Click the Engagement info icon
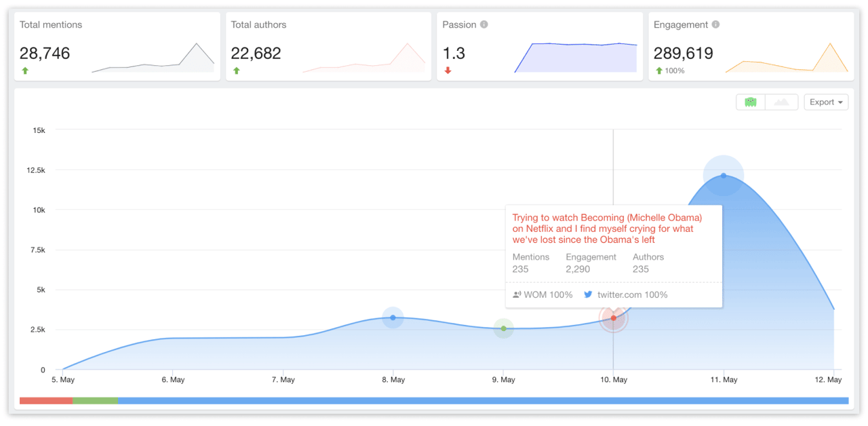Screen dimensions: 868x426 (x=715, y=24)
